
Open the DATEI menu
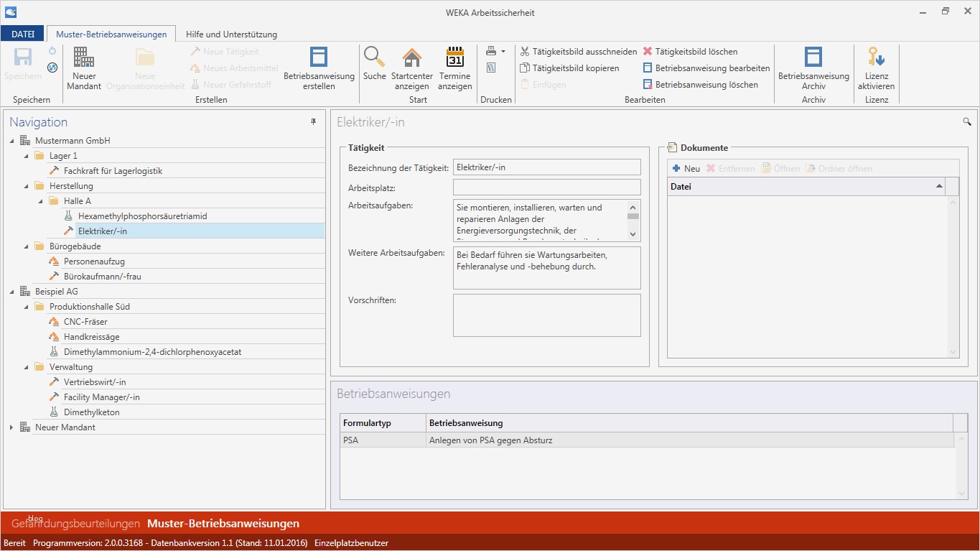22,33
